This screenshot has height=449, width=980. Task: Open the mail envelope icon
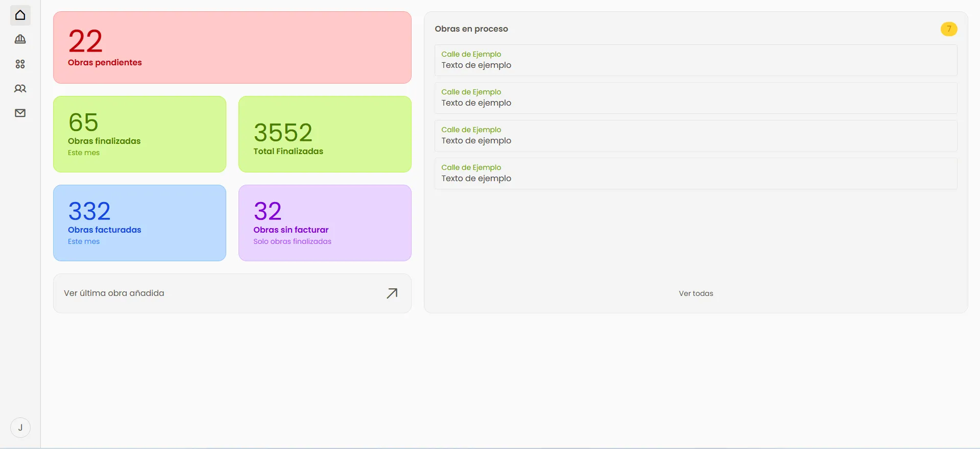pos(20,113)
